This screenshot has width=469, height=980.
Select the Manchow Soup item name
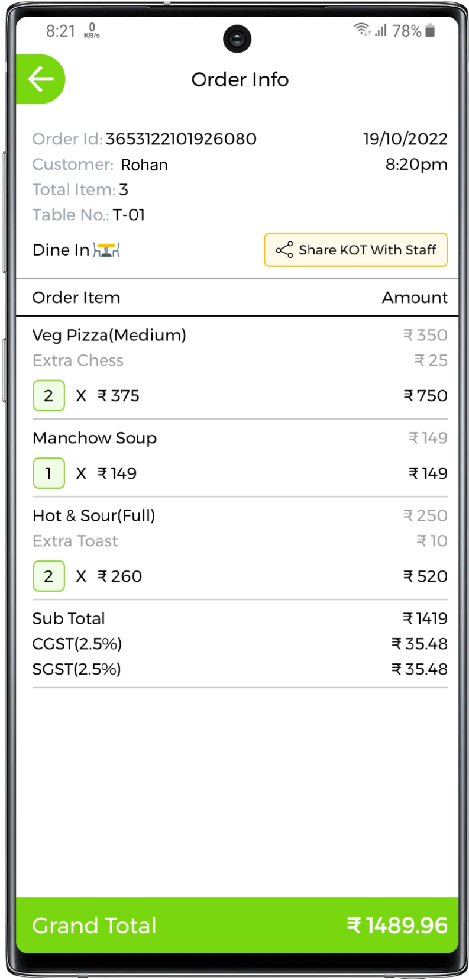tap(95, 438)
